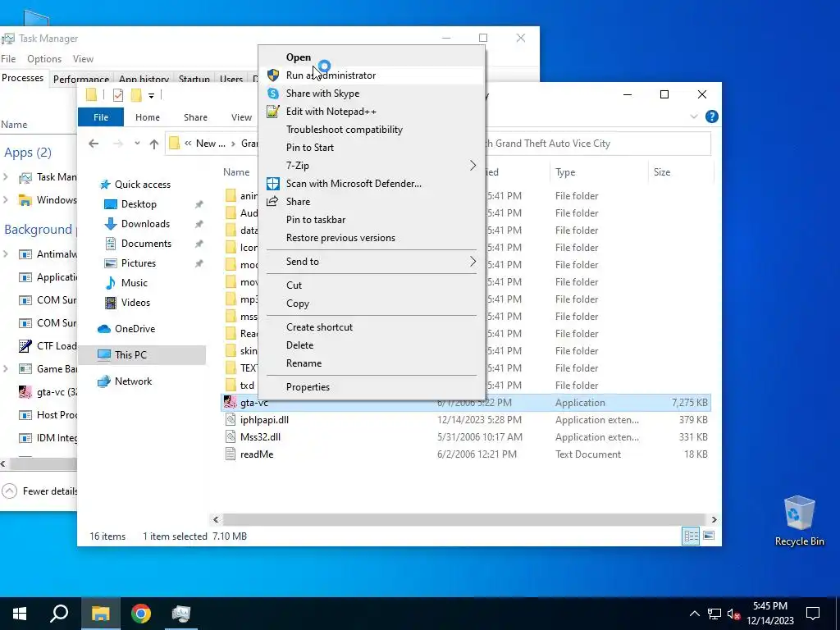
Task: Click Run as administrator shield icon
Action: (273, 75)
